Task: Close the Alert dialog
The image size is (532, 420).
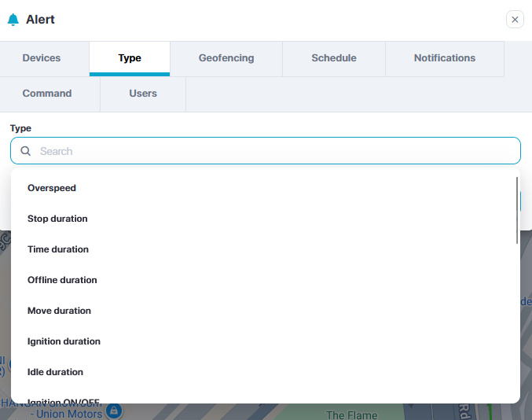Action: click(x=515, y=20)
